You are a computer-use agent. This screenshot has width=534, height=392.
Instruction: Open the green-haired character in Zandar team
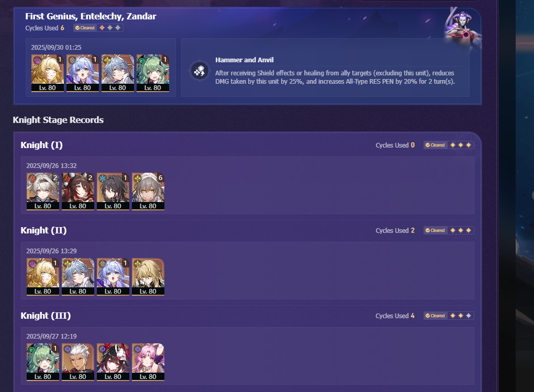[x=152, y=73]
